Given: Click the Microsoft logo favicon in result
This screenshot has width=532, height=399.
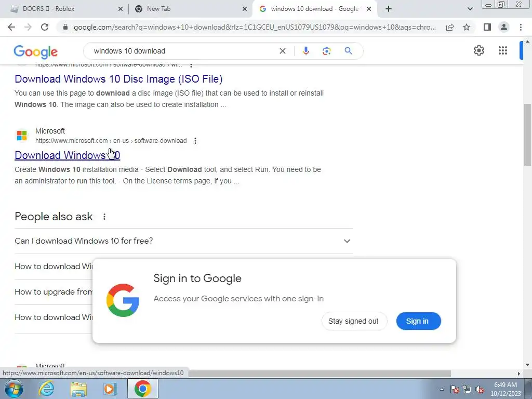Looking at the screenshot, I should tap(22, 136).
